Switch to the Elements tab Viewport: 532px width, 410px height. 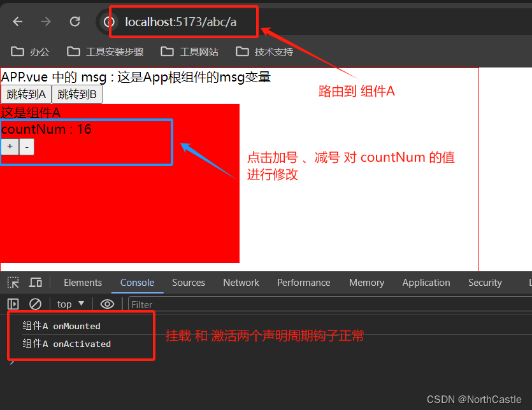83,283
